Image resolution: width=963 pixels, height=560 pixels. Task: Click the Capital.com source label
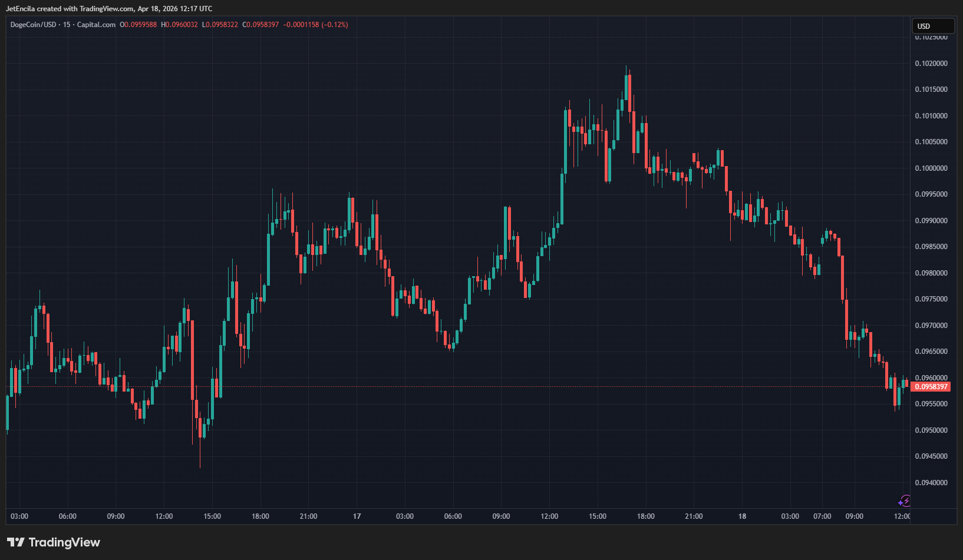pos(96,25)
